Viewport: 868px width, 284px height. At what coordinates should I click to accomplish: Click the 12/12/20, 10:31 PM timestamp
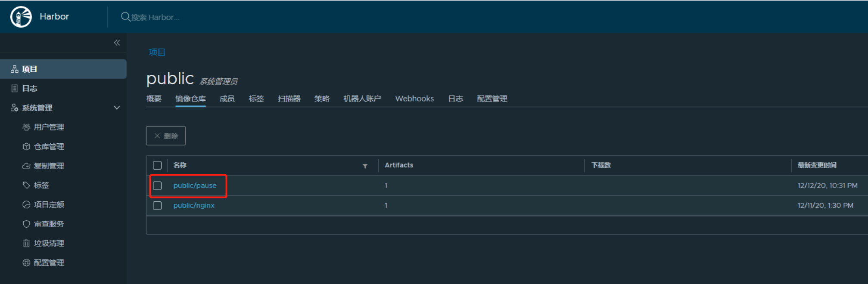[x=828, y=185]
